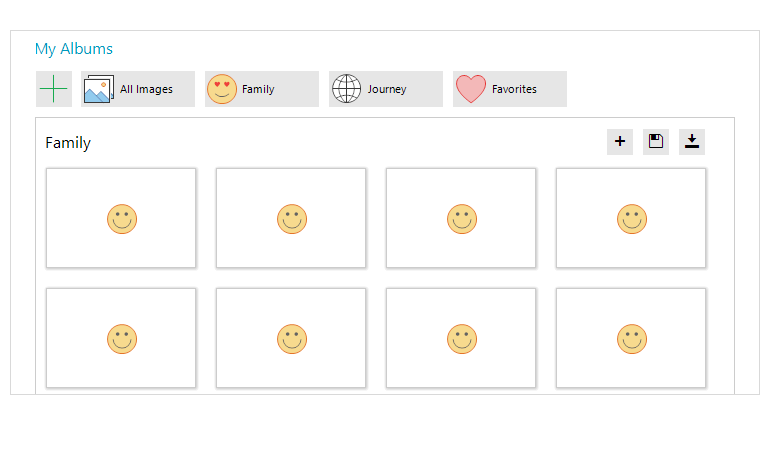This screenshot has width=770, height=455.
Task: Open the All Images album
Action: click(x=138, y=89)
